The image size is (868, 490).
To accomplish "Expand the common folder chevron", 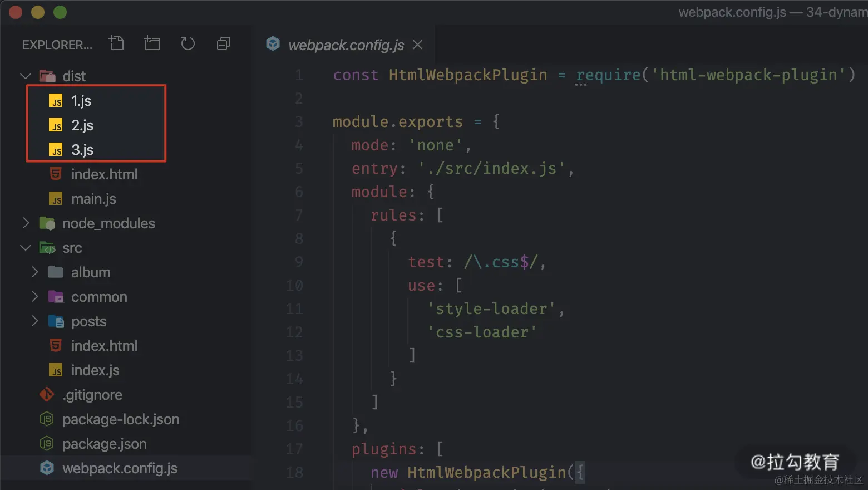I will pyautogui.click(x=34, y=297).
